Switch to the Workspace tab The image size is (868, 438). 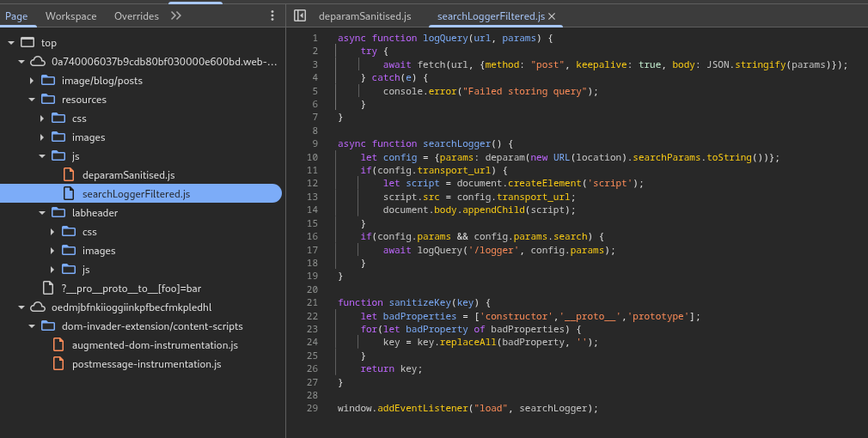point(70,16)
